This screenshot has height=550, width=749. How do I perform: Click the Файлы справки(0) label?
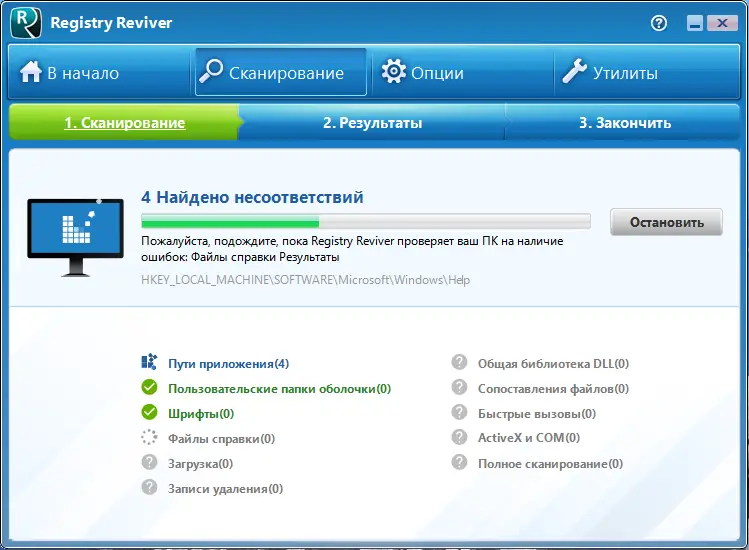(x=221, y=439)
